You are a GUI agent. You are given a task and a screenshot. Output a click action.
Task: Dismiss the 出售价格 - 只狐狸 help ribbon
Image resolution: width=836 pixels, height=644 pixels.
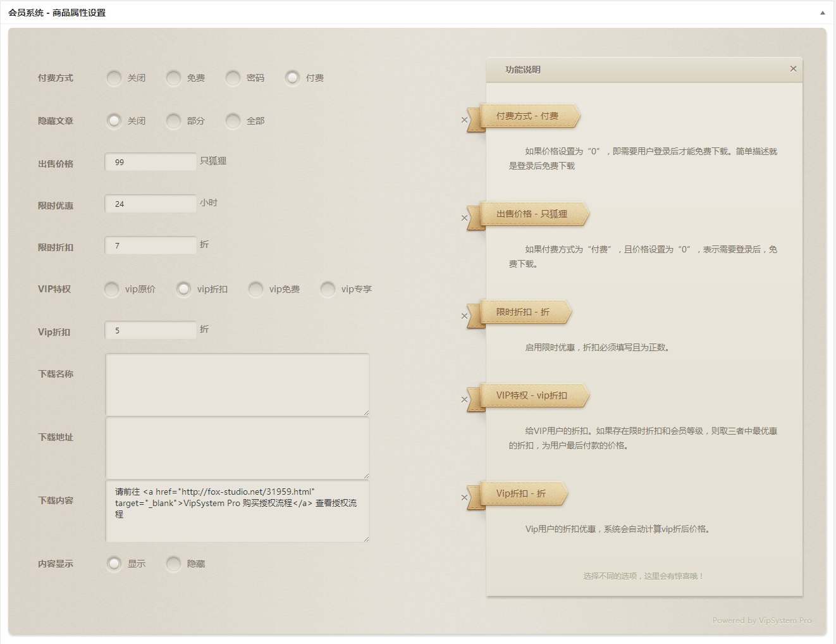[464, 218]
